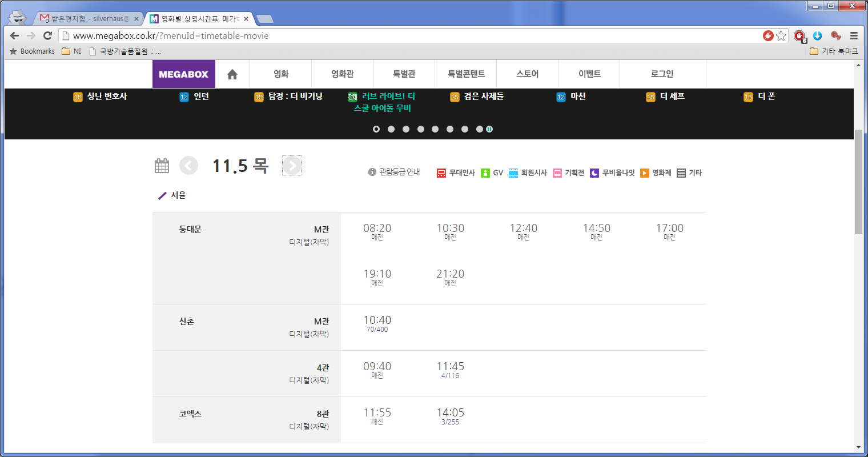Expand the 기타 북마크 bookmarks folder

(x=834, y=51)
